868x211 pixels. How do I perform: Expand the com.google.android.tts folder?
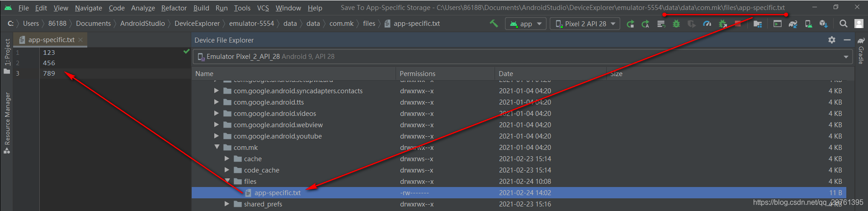[x=217, y=102]
